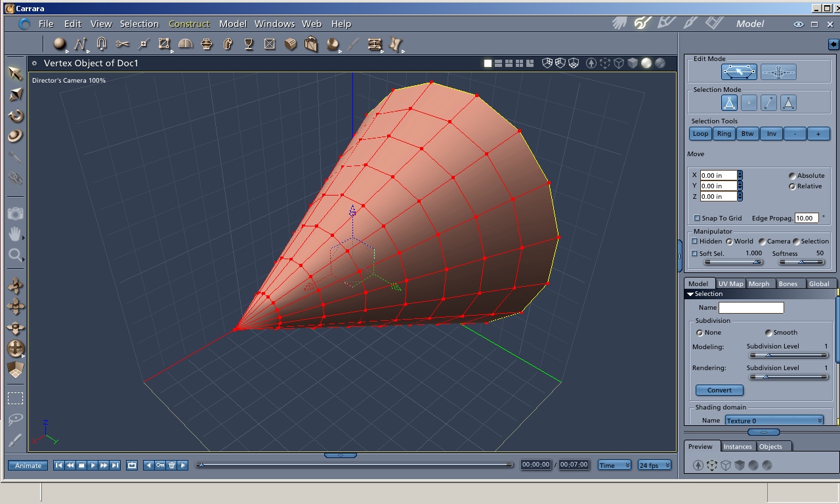Select the rotate tool in left toolbar

click(16, 116)
